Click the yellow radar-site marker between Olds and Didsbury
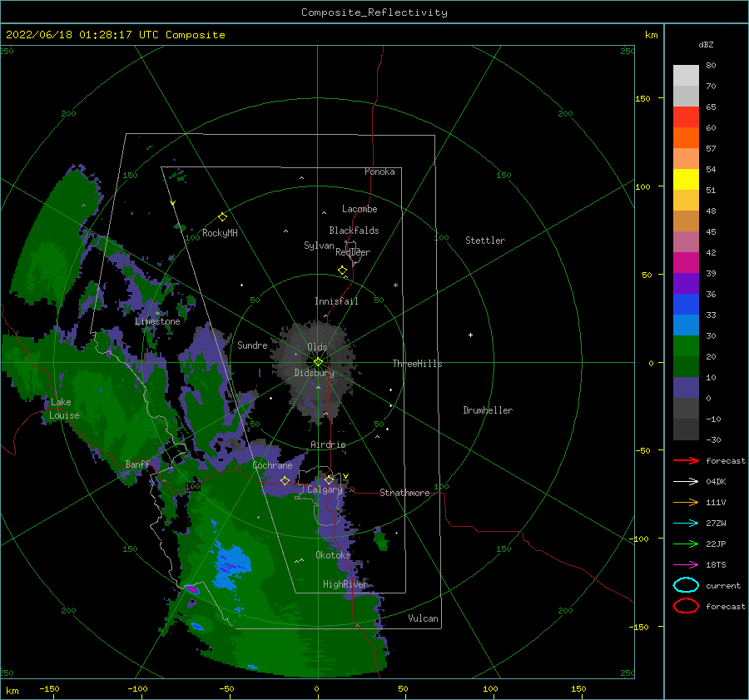 [318, 362]
